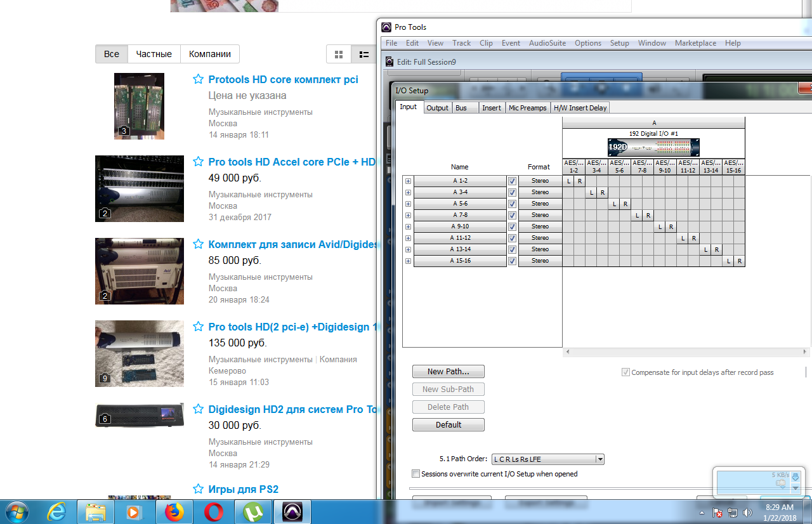Open the volume tray icon
This screenshot has width=812, height=524.
[x=747, y=512]
